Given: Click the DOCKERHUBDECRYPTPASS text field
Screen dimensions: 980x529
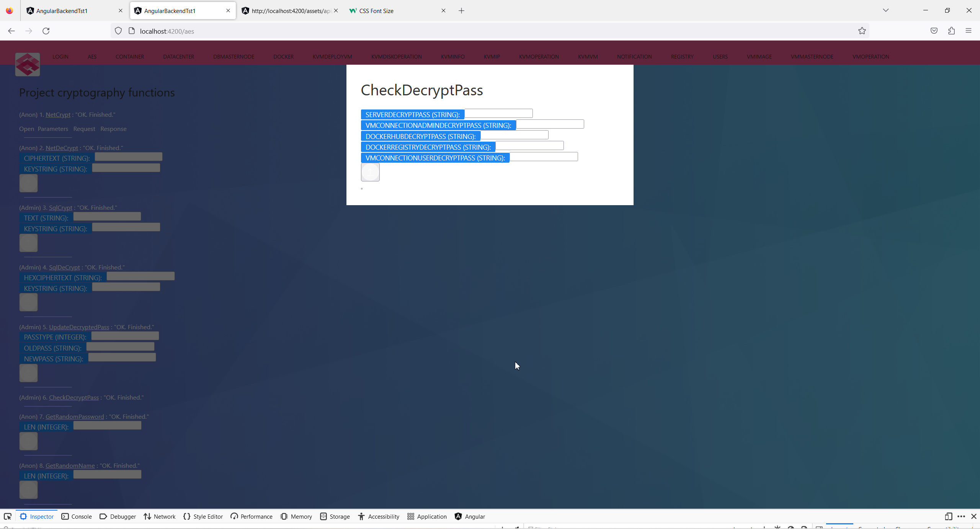Looking at the screenshot, I should [x=514, y=135].
